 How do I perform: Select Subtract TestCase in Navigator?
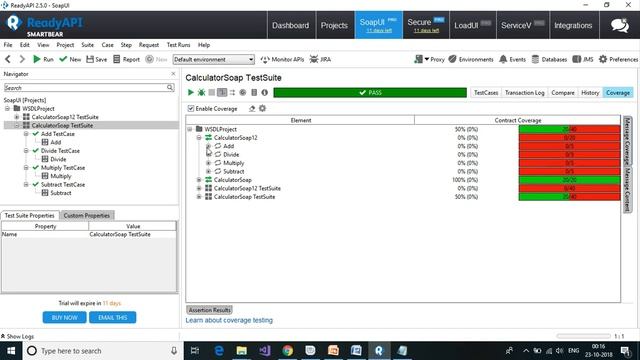click(63, 184)
